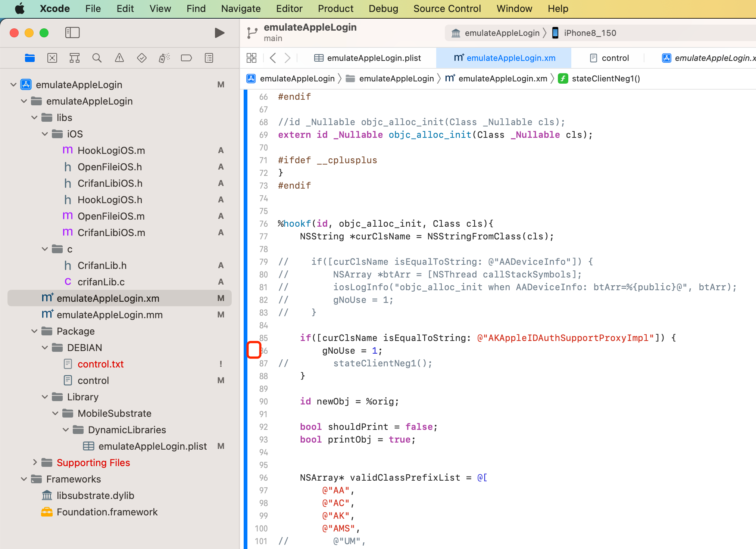Collapse the libs folder

point(34,118)
